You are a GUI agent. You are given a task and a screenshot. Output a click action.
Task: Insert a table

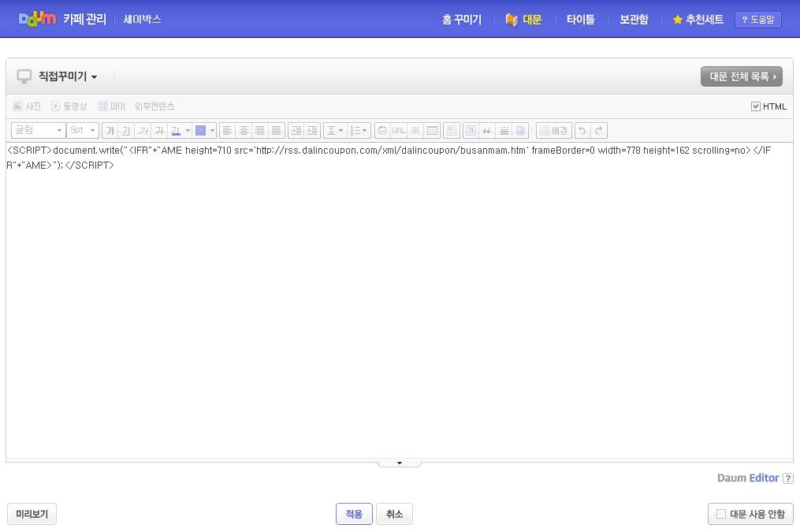coord(432,131)
